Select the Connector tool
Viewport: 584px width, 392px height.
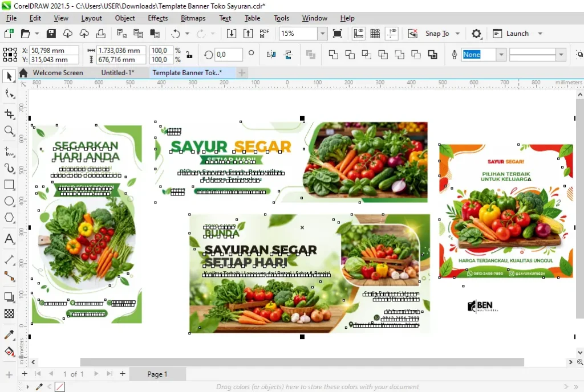click(9, 276)
